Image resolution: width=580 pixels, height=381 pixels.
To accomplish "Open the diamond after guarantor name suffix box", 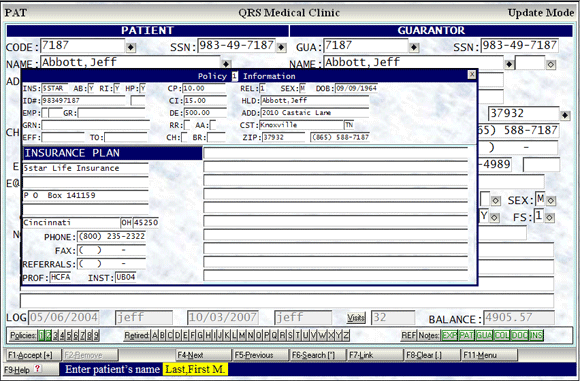I will click(x=551, y=64).
